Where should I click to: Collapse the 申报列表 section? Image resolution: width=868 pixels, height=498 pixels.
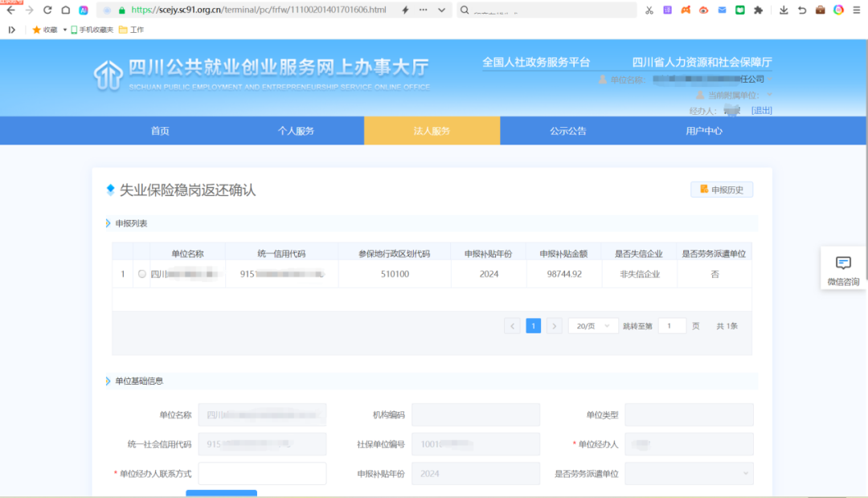[x=108, y=223]
